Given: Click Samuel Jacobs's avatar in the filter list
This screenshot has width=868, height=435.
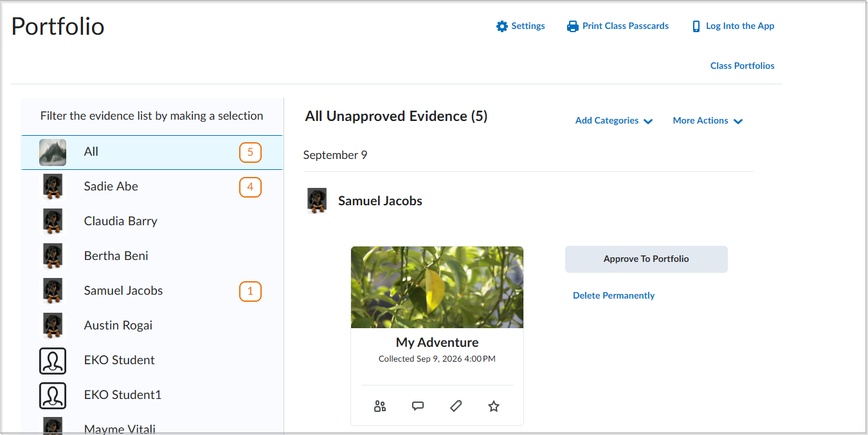Looking at the screenshot, I should (x=53, y=291).
